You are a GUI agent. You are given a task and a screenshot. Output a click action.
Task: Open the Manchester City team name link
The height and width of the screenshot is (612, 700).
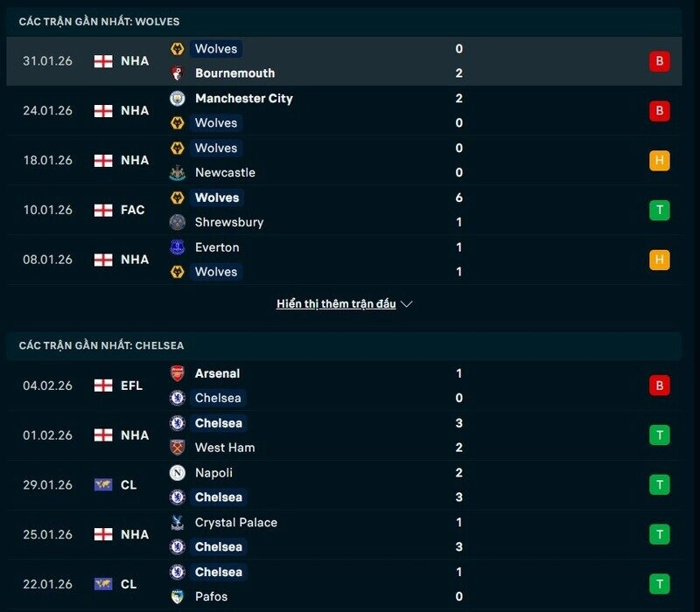pyautogui.click(x=244, y=99)
